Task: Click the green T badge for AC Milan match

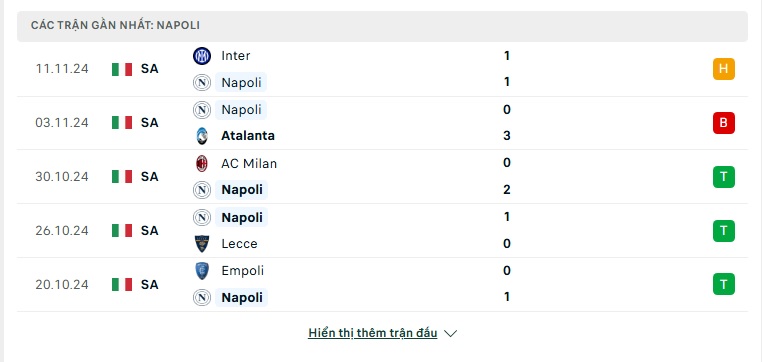Action: (724, 177)
